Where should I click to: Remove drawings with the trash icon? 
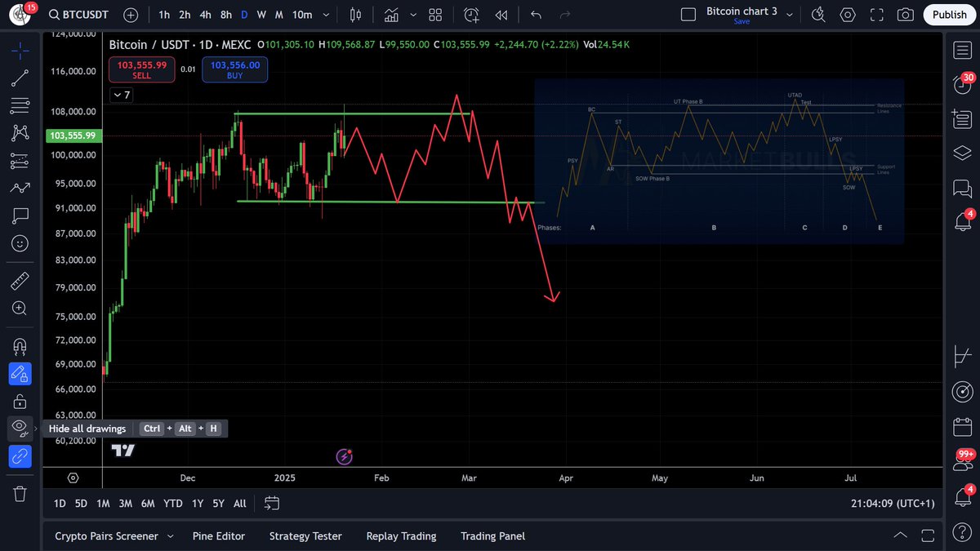(20, 494)
